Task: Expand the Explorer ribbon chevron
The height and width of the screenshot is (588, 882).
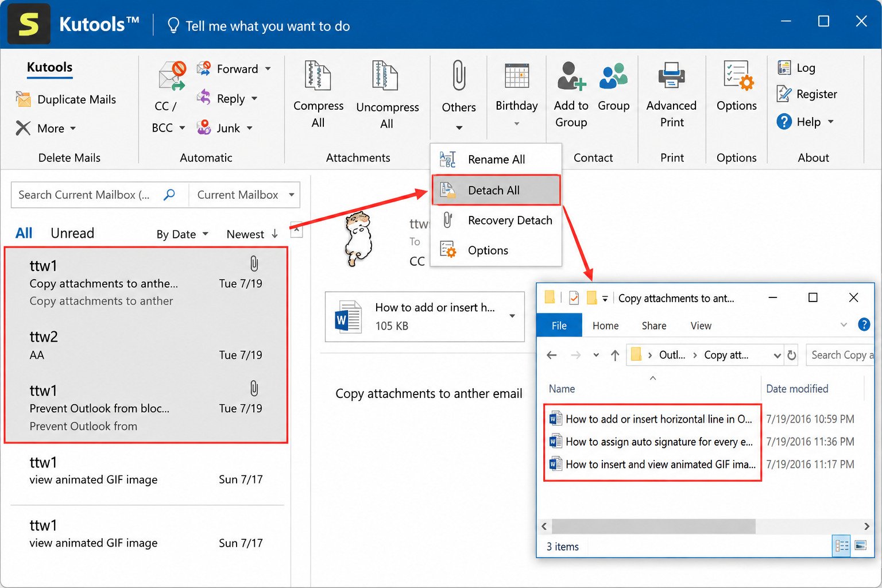Action: click(844, 325)
